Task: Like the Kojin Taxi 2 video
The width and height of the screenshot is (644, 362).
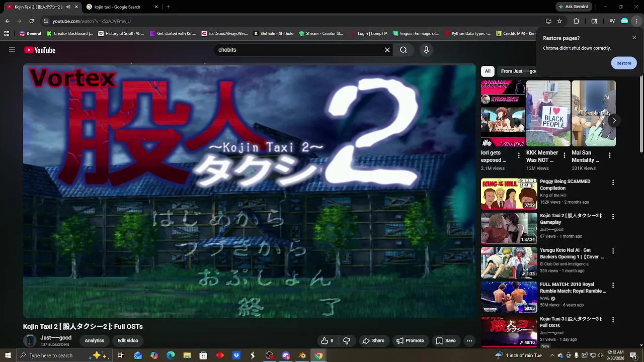Action: (x=327, y=340)
